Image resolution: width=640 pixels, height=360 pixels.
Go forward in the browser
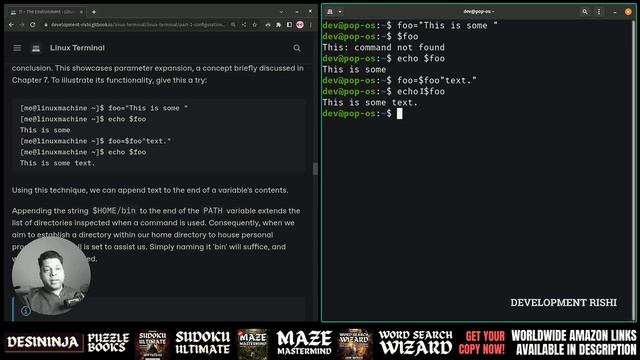coord(22,25)
